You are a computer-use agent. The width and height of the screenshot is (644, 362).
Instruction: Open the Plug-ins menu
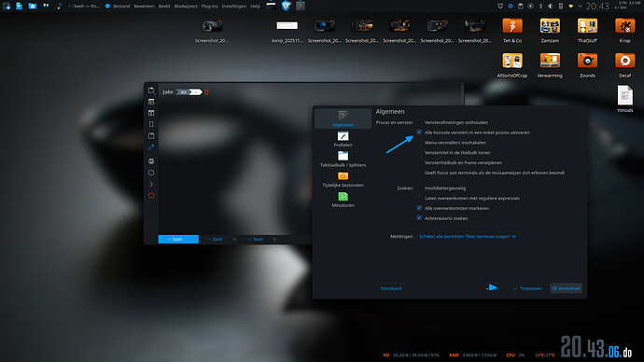click(x=209, y=7)
